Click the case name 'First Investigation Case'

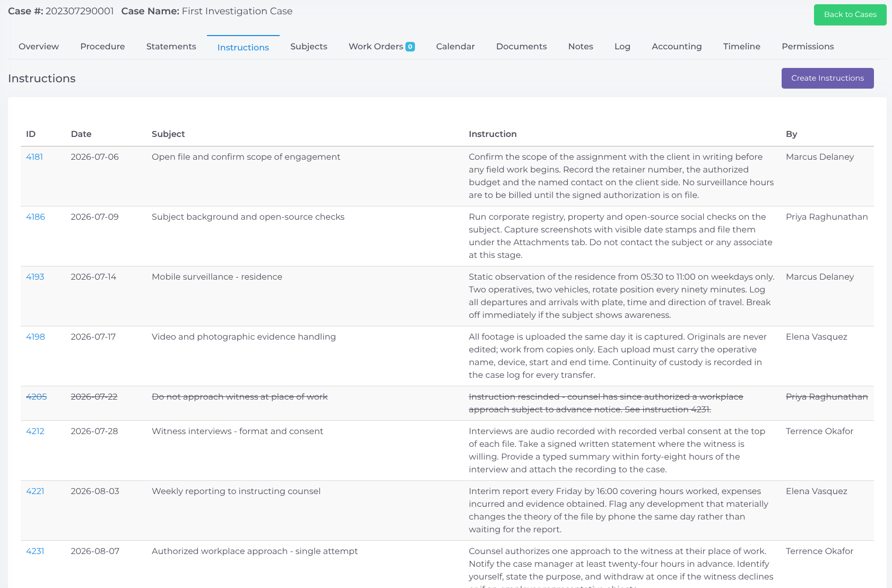237,11
